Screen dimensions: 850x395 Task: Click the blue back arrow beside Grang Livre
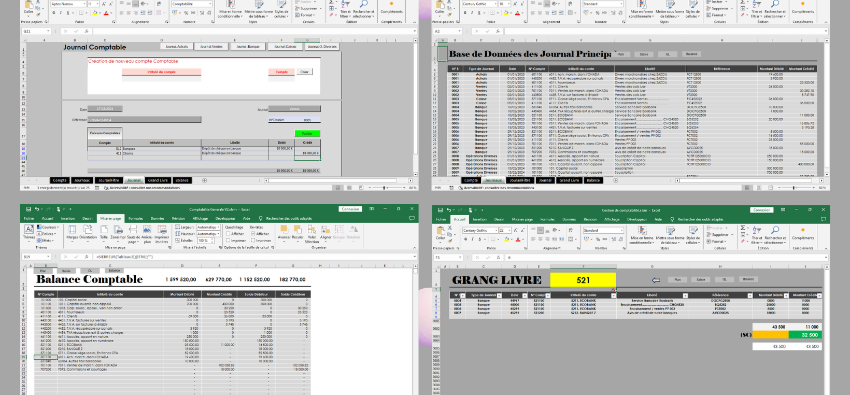pyautogui.click(x=656, y=280)
